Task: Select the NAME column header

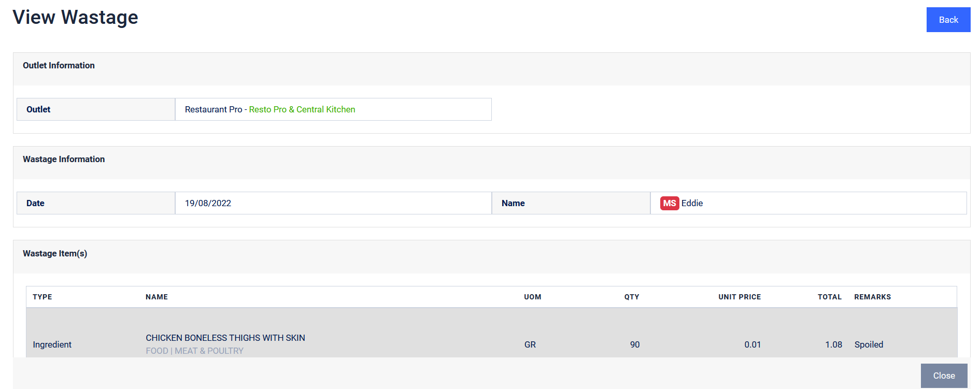Action: click(156, 297)
